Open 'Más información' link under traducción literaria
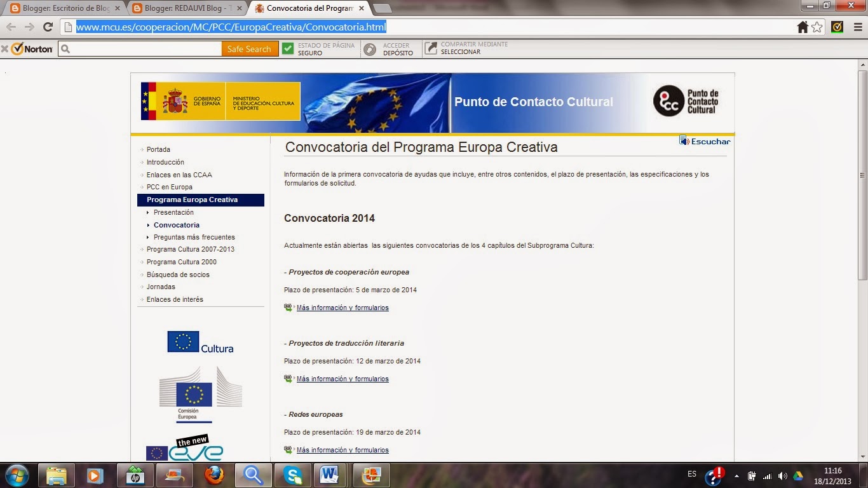The image size is (868, 488). [x=342, y=379]
